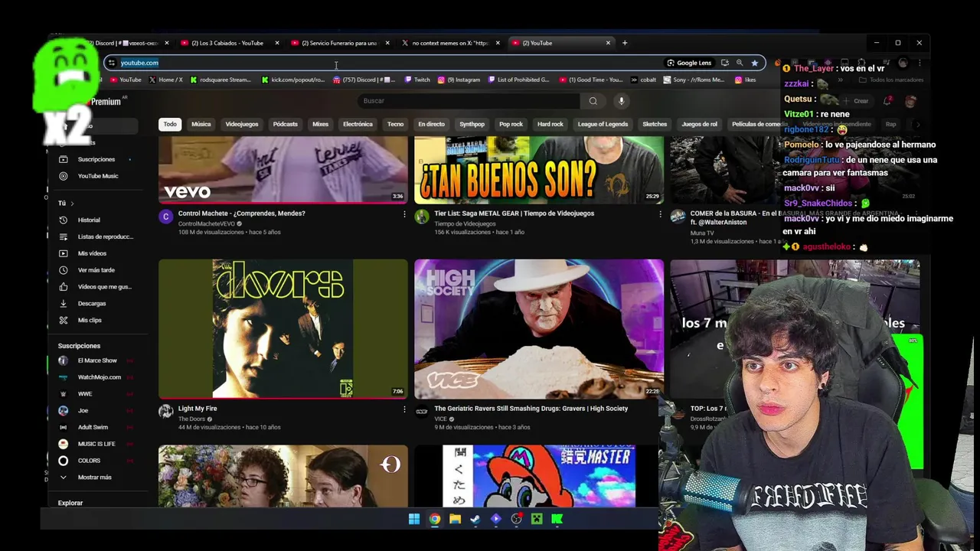Open Twitch bookmark in bookmarks bar
Image resolution: width=980 pixels, height=551 pixels.
click(417, 80)
